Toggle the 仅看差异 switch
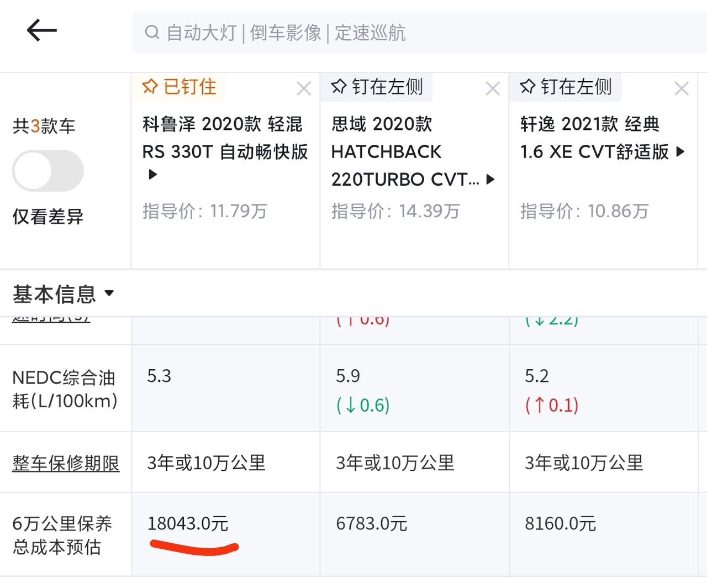This screenshot has height=588, width=707. (48, 171)
